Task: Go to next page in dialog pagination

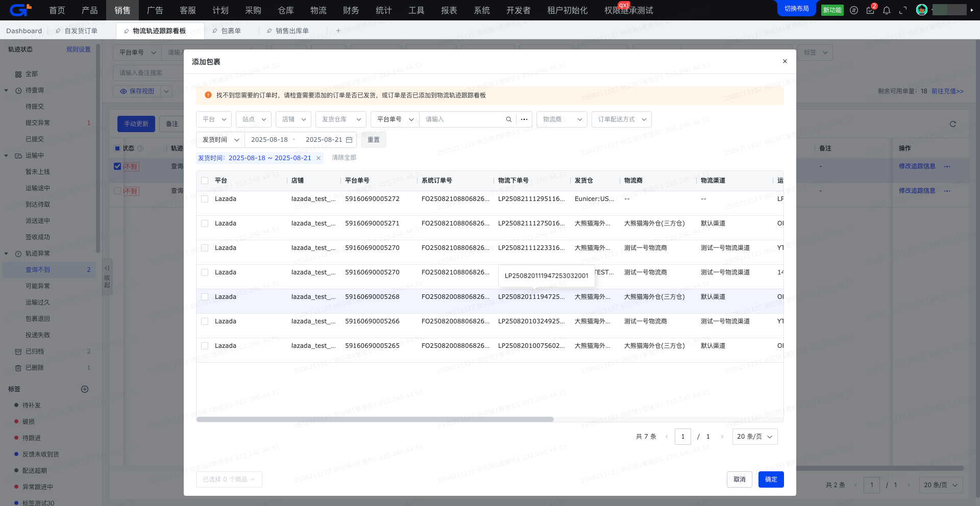Action: point(722,437)
